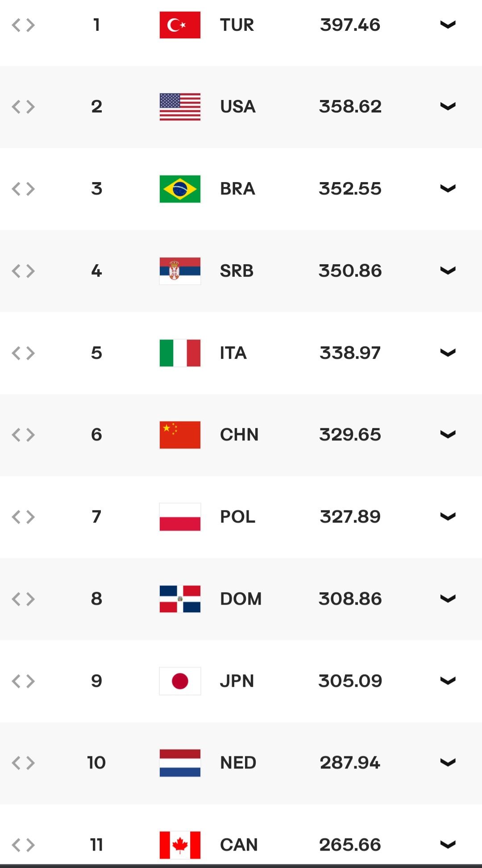The image size is (482, 868).
Task: Open the NED row dropdown chevron
Action: coord(448,762)
